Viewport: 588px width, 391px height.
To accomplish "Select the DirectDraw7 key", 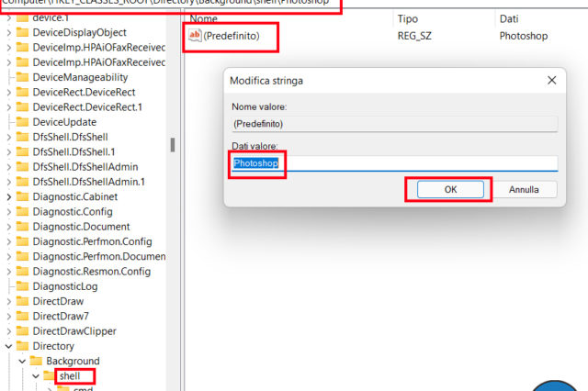I will [x=61, y=317].
